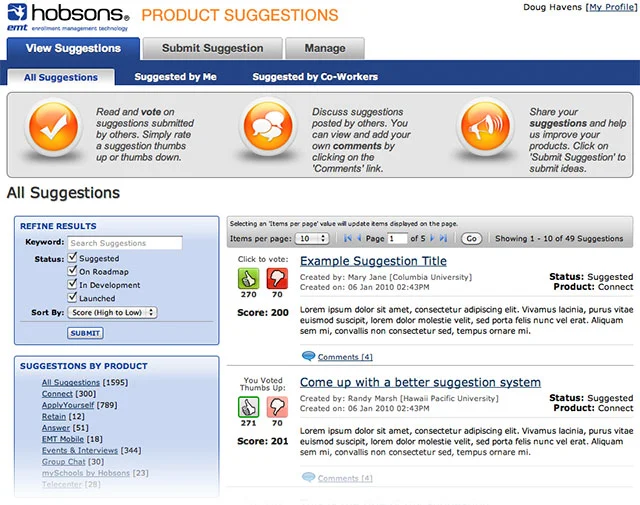Open the My Profile link
Viewport: 640px width, 505px height.
click(x=612, y=7)
